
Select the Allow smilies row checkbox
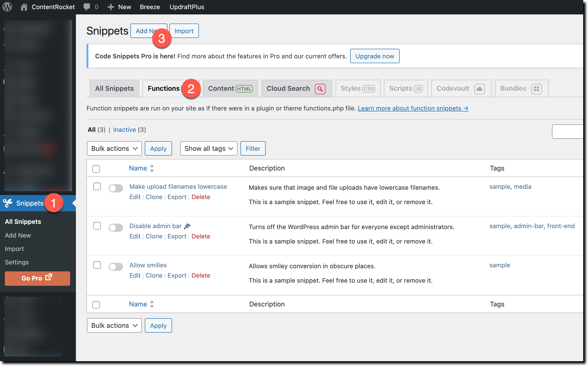point(97,265)
